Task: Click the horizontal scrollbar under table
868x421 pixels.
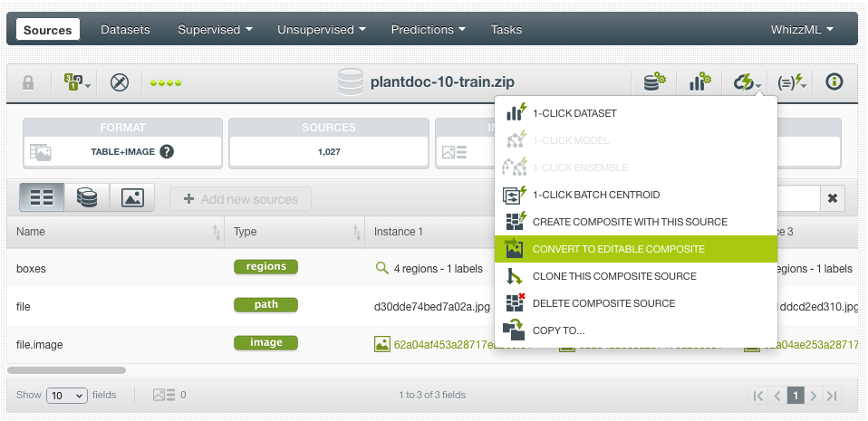Action: (x=67, y=370)
